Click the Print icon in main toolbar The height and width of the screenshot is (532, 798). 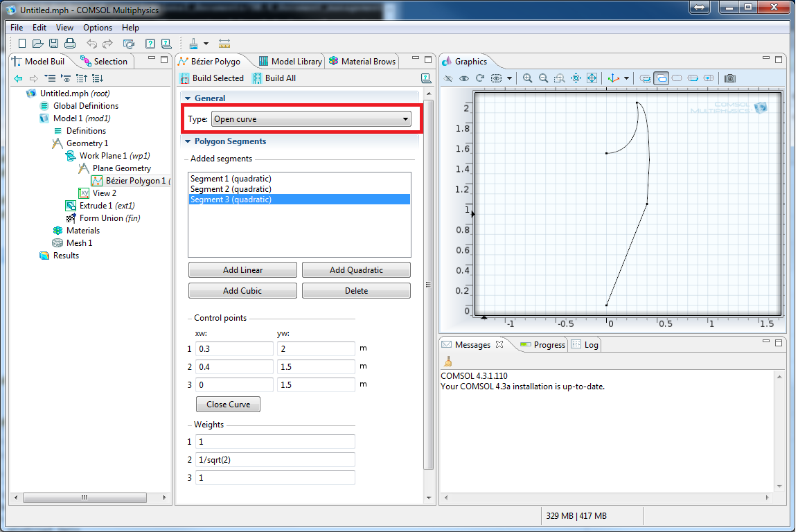coord(69,44)
